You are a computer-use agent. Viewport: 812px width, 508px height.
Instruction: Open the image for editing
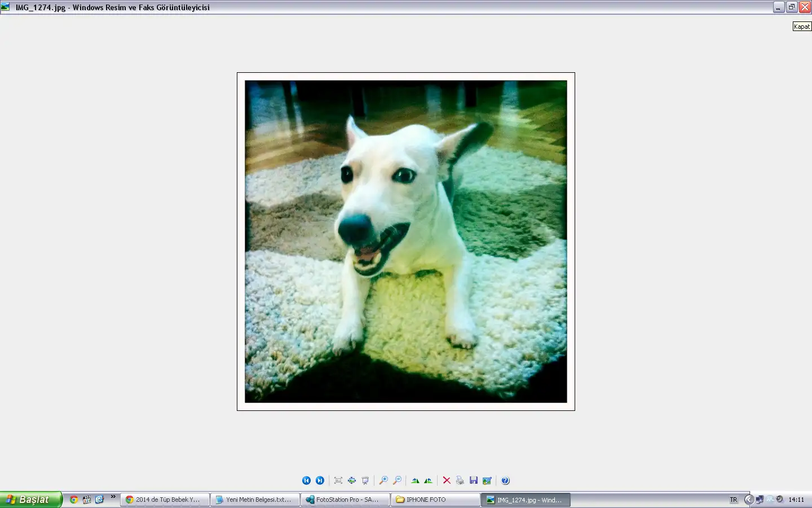[487, 480]
